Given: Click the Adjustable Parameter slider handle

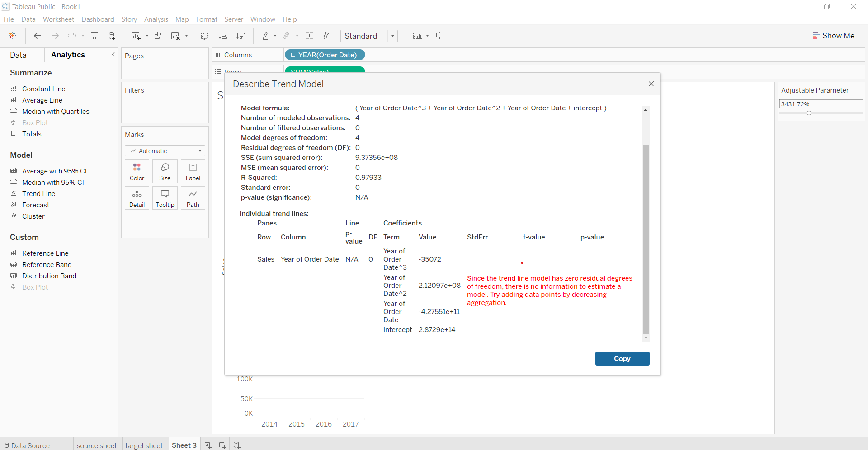Looking at the screenshot, I should [809, 113].
